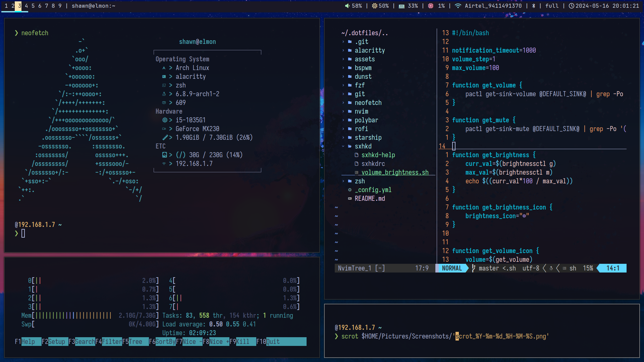Select the starship folder name
This screenshot has width=644, height=362.
click(368, 137)
